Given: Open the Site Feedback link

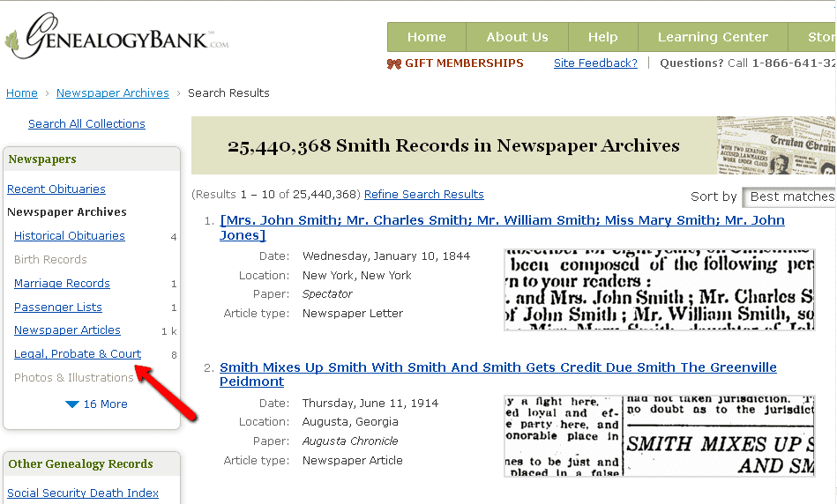Looking at the screenshot, I should [x=595, y=63].
